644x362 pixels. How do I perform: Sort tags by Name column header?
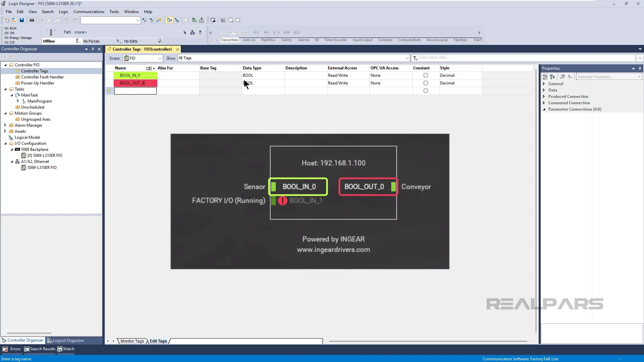(x=131, y=68)
